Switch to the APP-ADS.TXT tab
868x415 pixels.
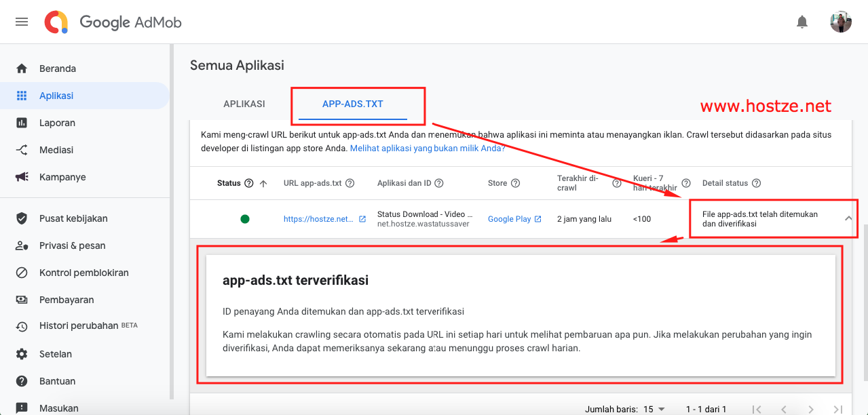tap(353, 104)
